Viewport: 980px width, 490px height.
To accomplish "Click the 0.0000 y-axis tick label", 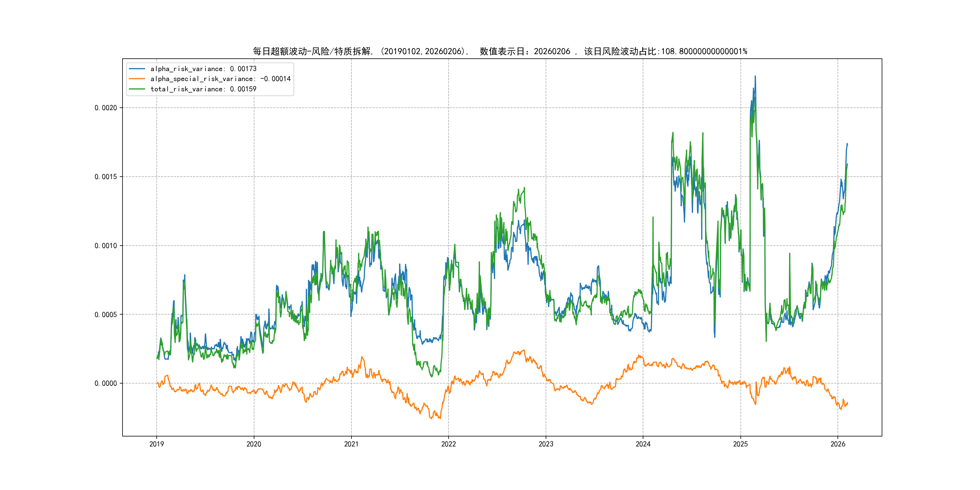I will tap(106, 383).
